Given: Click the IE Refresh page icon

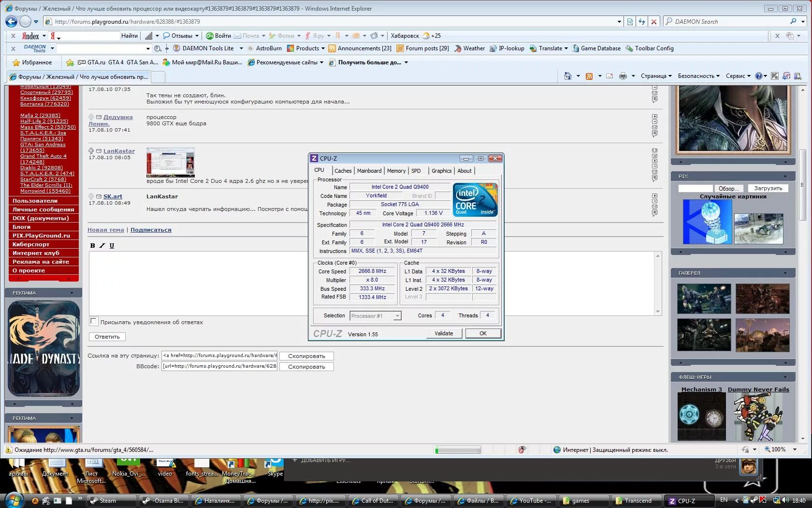Looking at the screenshot, I should coord(642,21).
